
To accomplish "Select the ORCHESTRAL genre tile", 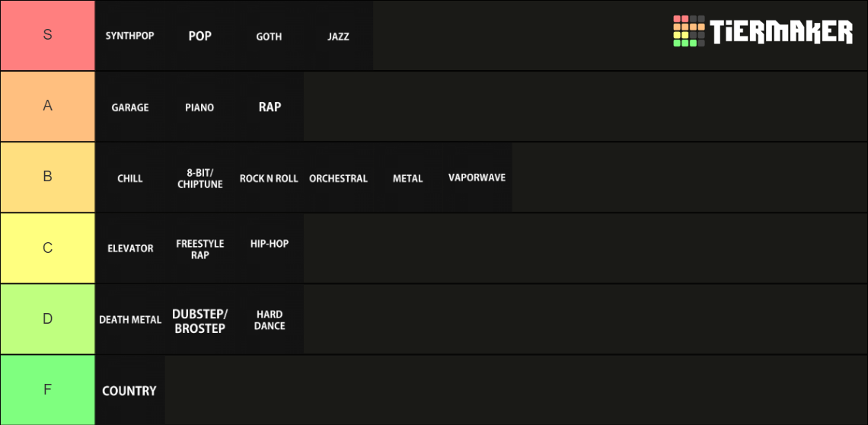I will tap(338, 178).
